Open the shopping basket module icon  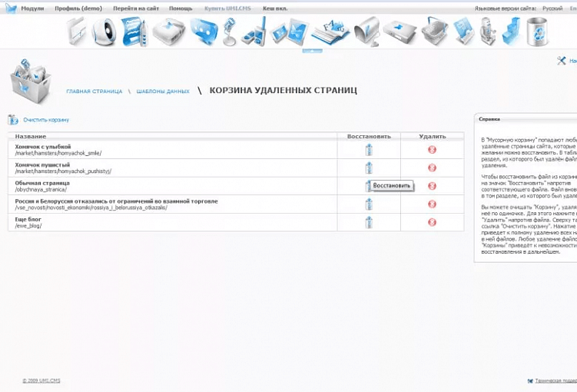(435, 32)
